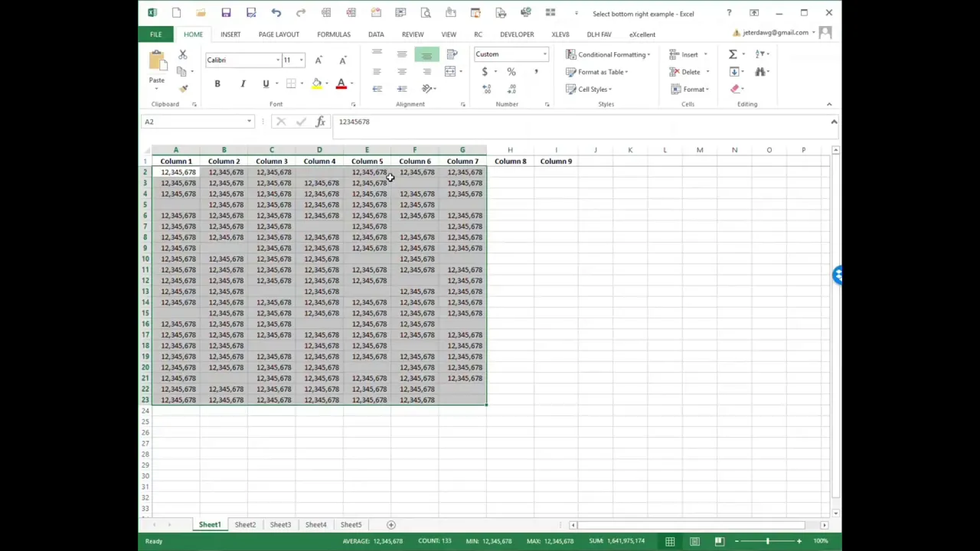The image size is (980, 551).
Task: Click the Paste clipboard icon
Action: pos(156,61)
